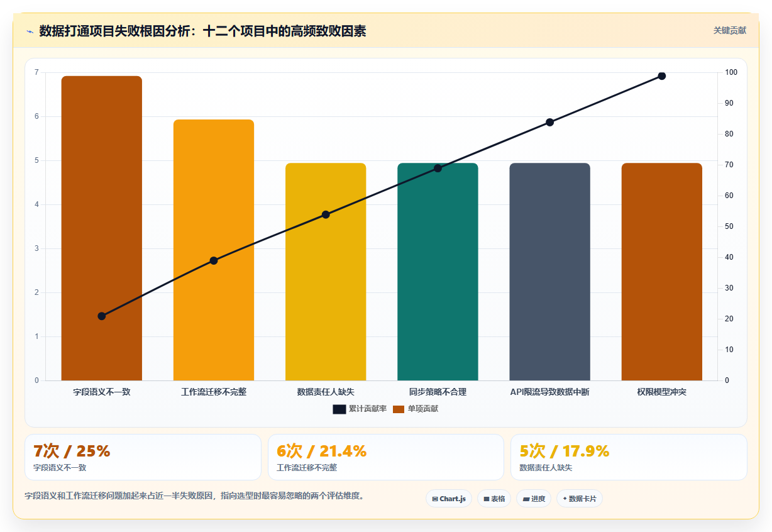
Task: Click the left axis value 7
Action: tap(36, 72)
